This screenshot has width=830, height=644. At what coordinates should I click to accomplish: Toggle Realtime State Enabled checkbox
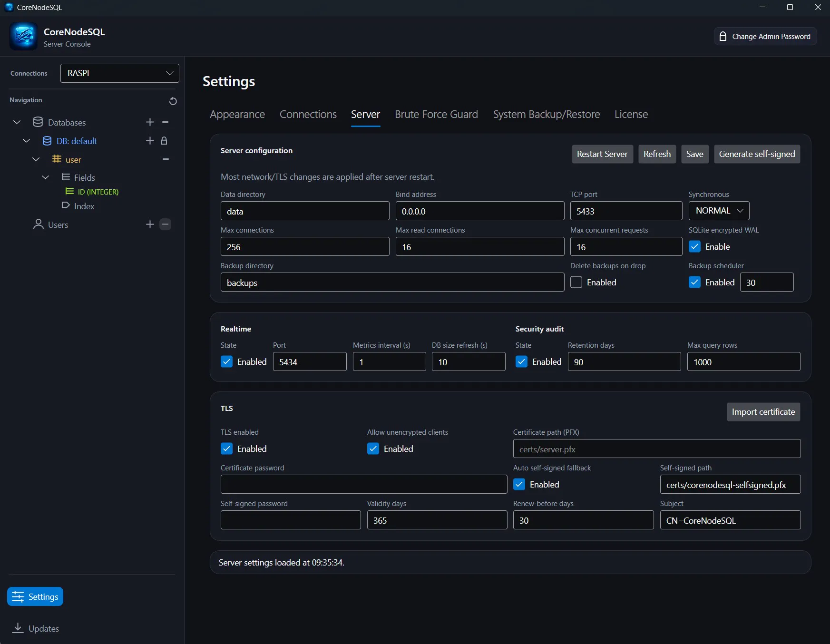[226, 361]
